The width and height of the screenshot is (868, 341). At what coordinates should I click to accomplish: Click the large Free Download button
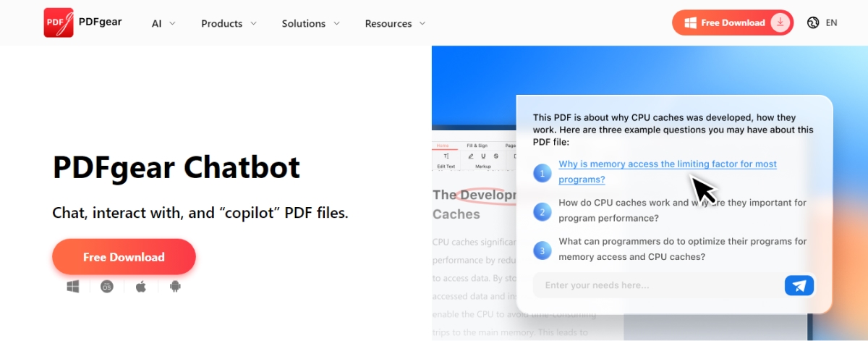pos(124,257)
